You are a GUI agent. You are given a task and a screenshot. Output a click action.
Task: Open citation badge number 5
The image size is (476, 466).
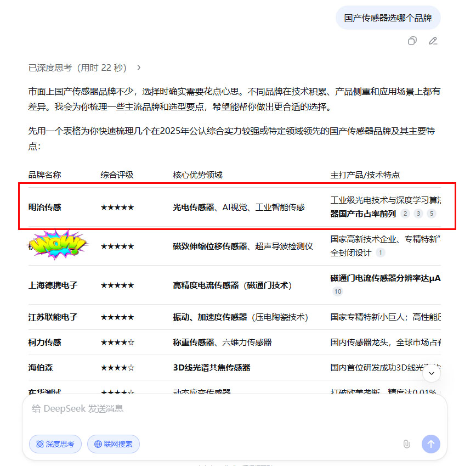coord(432,214)
